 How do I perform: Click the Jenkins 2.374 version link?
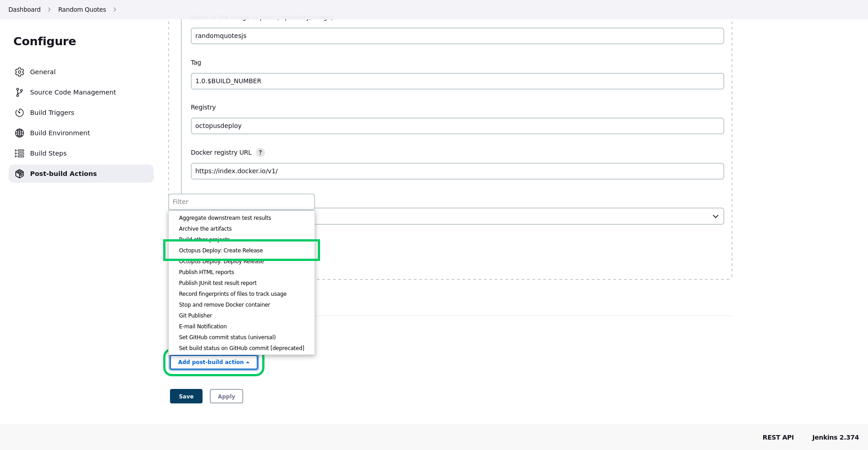click(x=835, y=437)
